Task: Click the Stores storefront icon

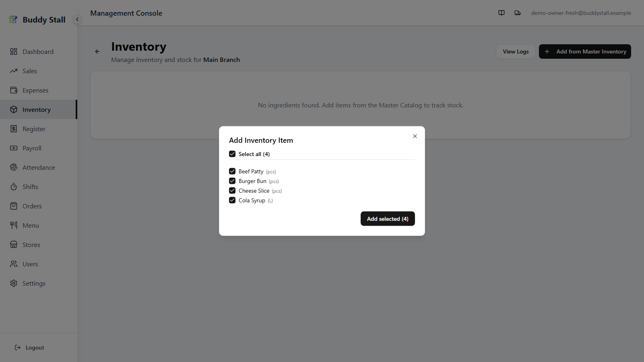Action: coord(14,245)
